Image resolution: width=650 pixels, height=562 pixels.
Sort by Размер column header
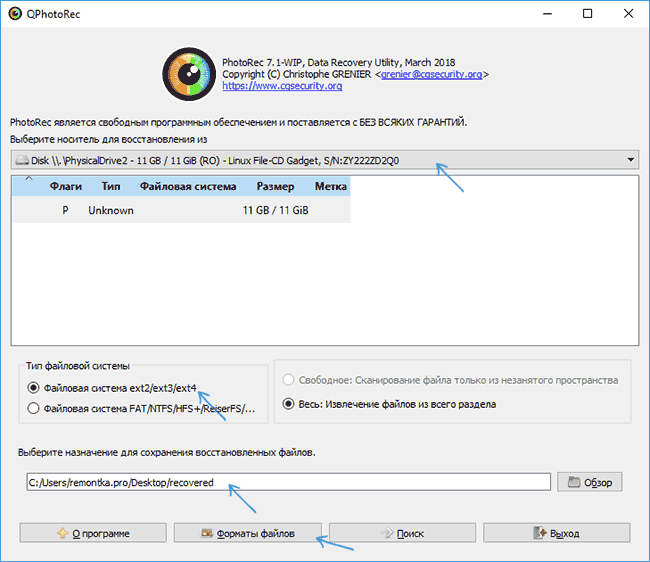click(x=275, y=187)
